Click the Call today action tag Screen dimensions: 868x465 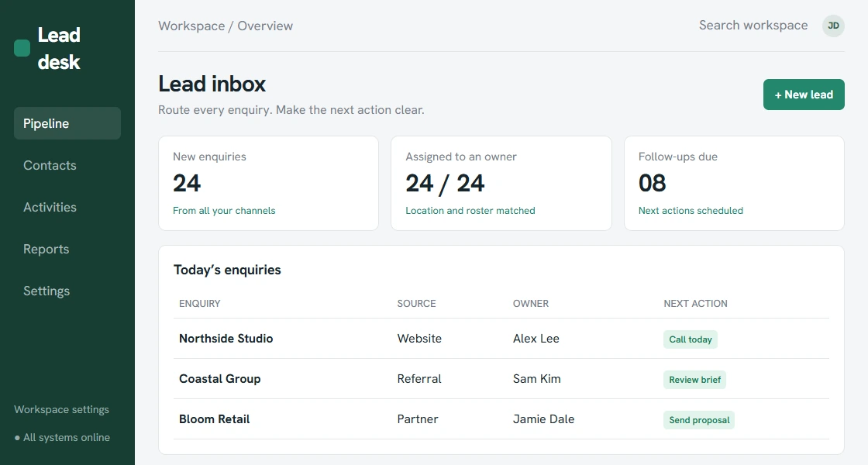tap(691, 339)
